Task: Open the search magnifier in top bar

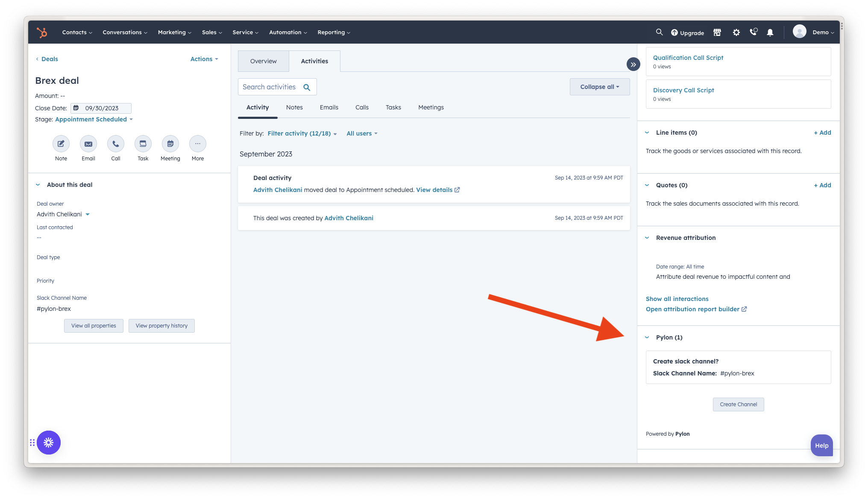Action: (x=659, y=32)
